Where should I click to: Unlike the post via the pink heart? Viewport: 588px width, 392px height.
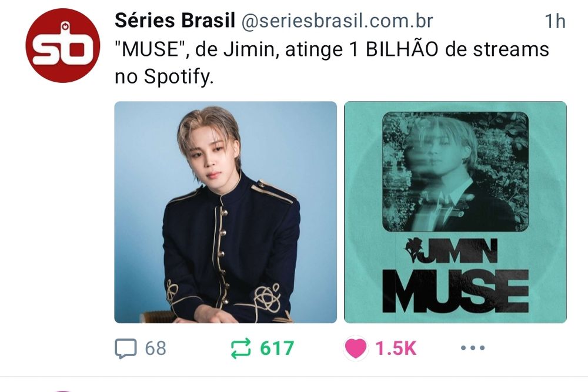tap(355, 348)
